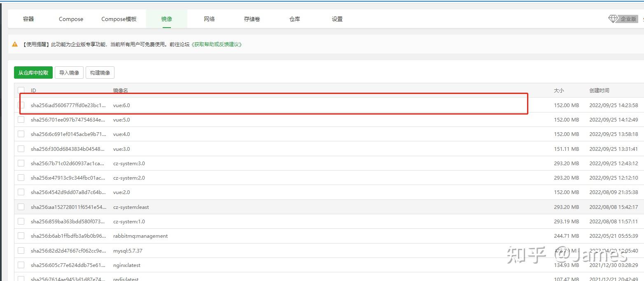Screen dimensions: 644x281
Task: Check the checkbox for nginx:latest image
Action: tap(21, 265)
